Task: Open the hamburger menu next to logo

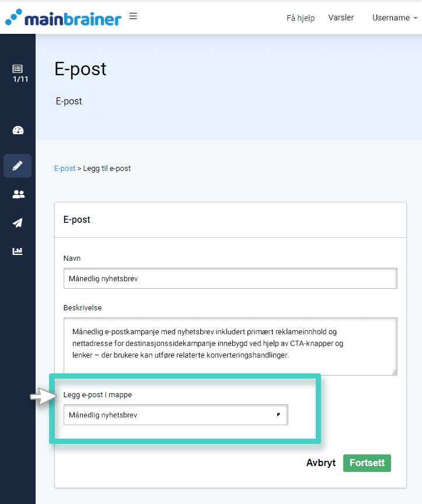Action: pyautogui.click(x=133, y=16)
